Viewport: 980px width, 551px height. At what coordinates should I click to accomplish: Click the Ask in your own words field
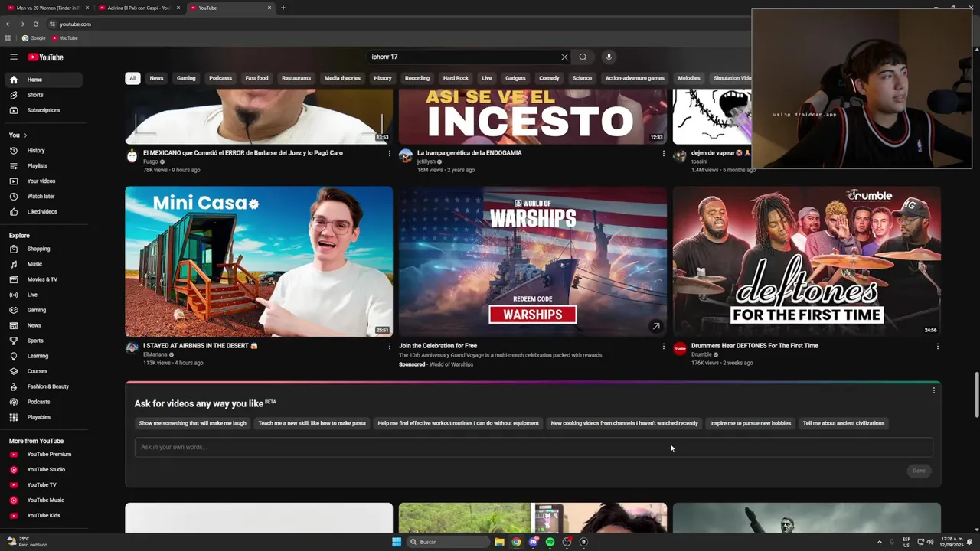pos(534,447)
